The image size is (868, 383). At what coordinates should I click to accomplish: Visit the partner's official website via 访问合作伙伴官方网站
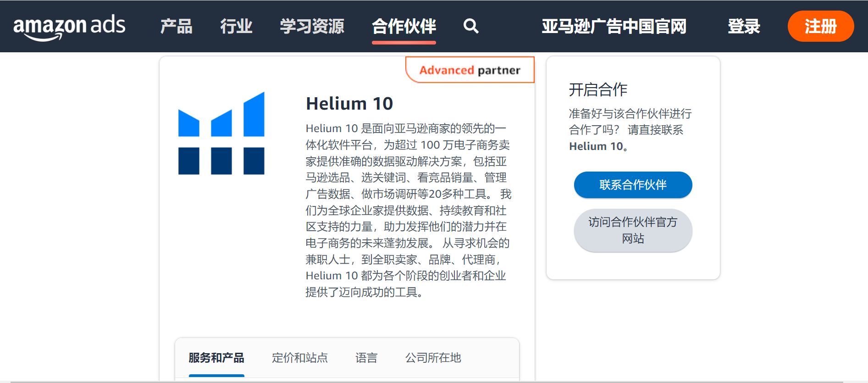[x=633, y=230]
